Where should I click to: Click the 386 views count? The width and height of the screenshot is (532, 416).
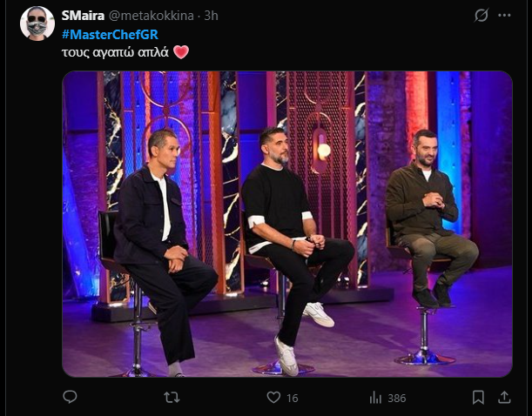tap(396, 398)
